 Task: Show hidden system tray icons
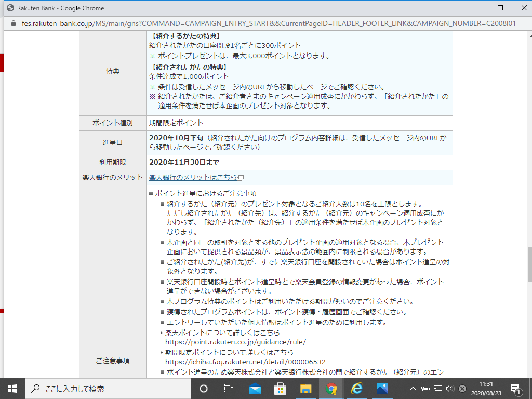[413, 389]
